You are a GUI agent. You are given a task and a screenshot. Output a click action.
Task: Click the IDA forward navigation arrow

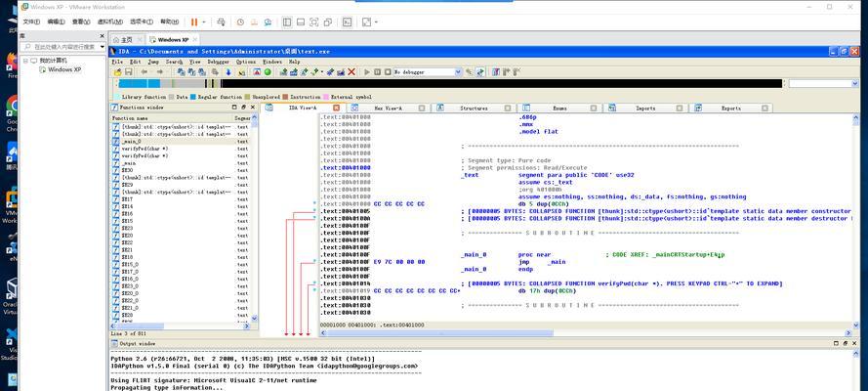(x=159, y=72)
